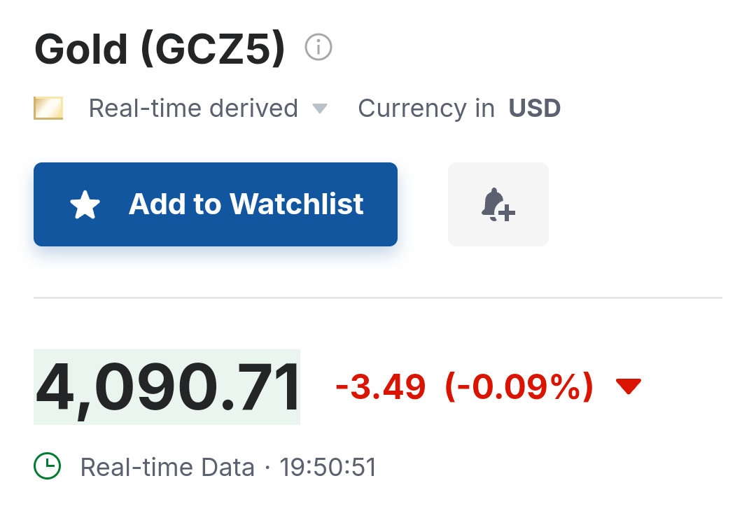This screenshot has height=532, width=756.
Task: Click the info icon beside Gold (GCZ5)
Action: (318, 48)
